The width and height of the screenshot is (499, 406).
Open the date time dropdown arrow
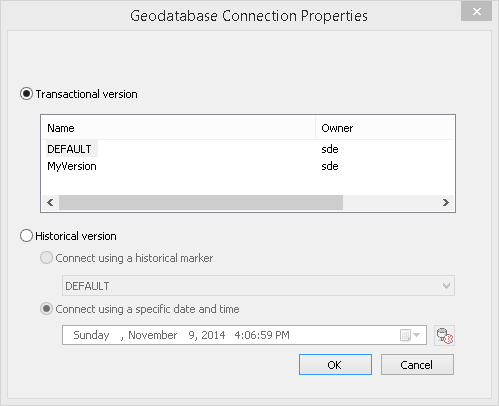[416, 334]
